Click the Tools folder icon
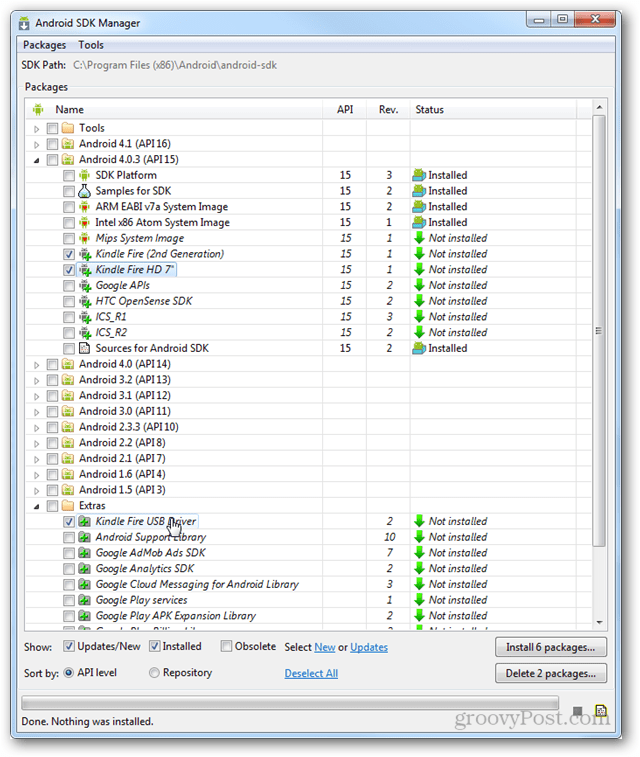This screenshot has height=757, width=640. point(68,128)
